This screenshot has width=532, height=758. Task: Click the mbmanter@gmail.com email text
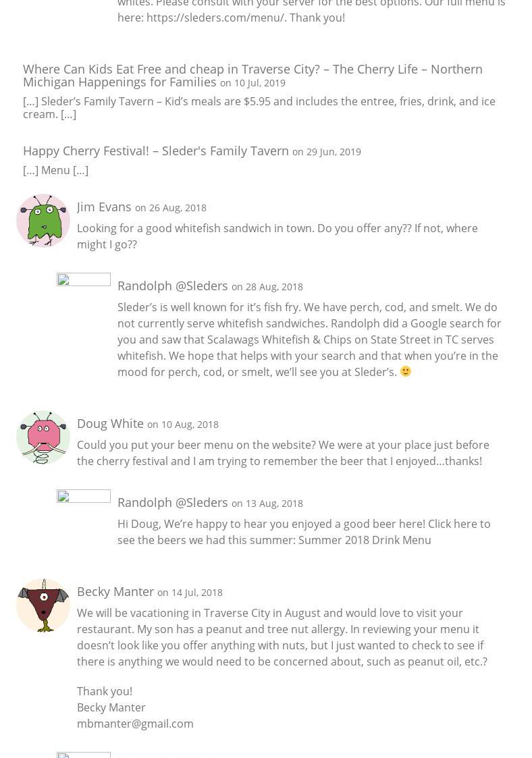[x=135, y=724]
